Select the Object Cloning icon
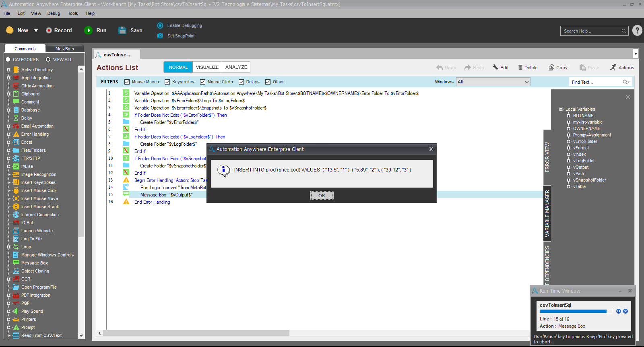This screenshot has width=644, height=347. coord(16,271)
